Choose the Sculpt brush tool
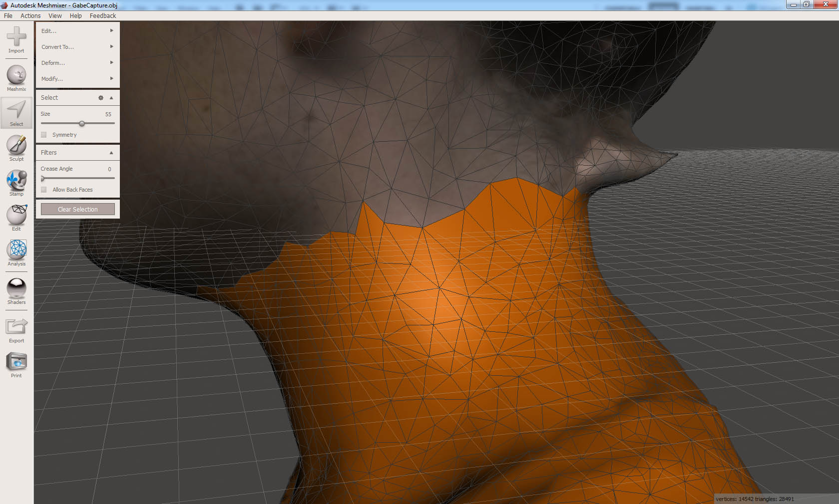This screenshot has width=839, height=504. (16, 148)
